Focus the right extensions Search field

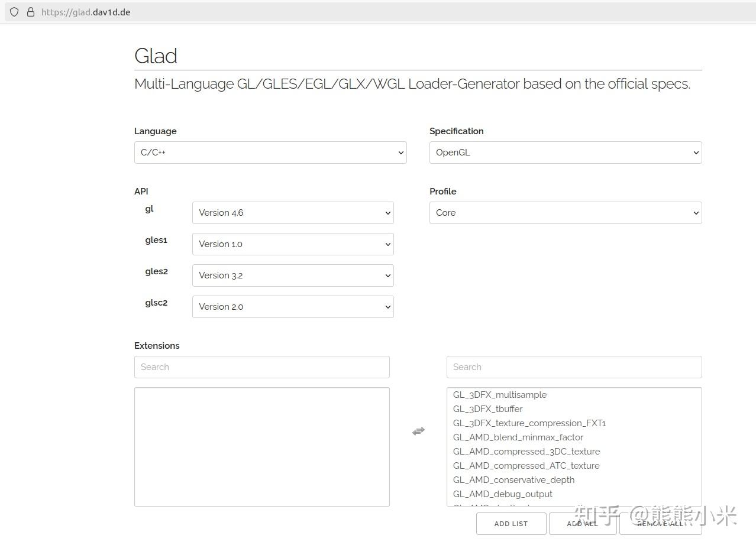click(574, 367)
